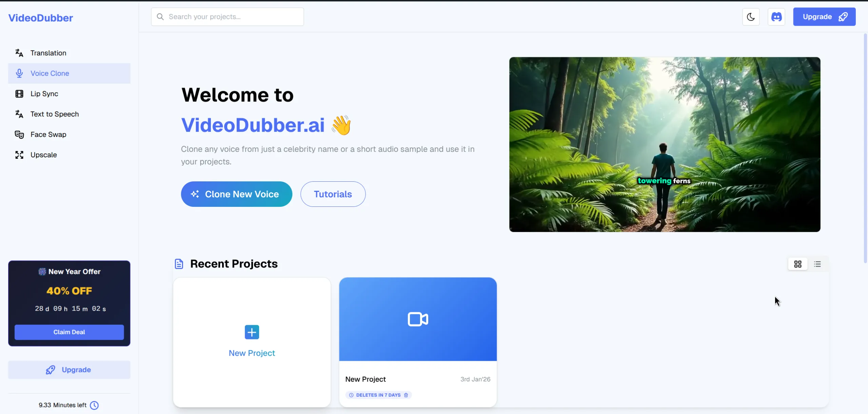Viewport: 868px width, 414px height.
Task: Click the Claim Deal button
Action: point(69,332)
